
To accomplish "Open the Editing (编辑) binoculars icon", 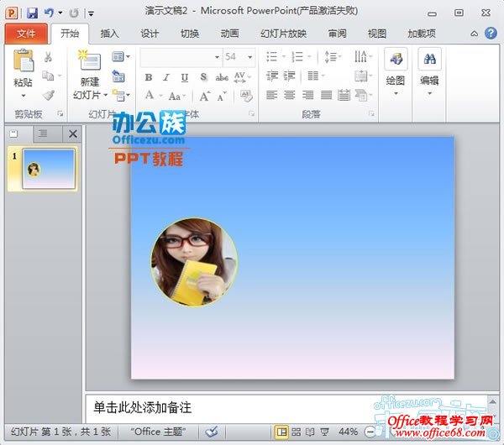I will click(429, 60).
